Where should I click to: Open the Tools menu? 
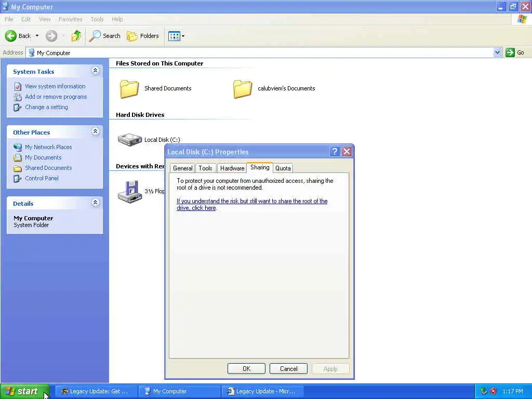click(x=97, y=19)
